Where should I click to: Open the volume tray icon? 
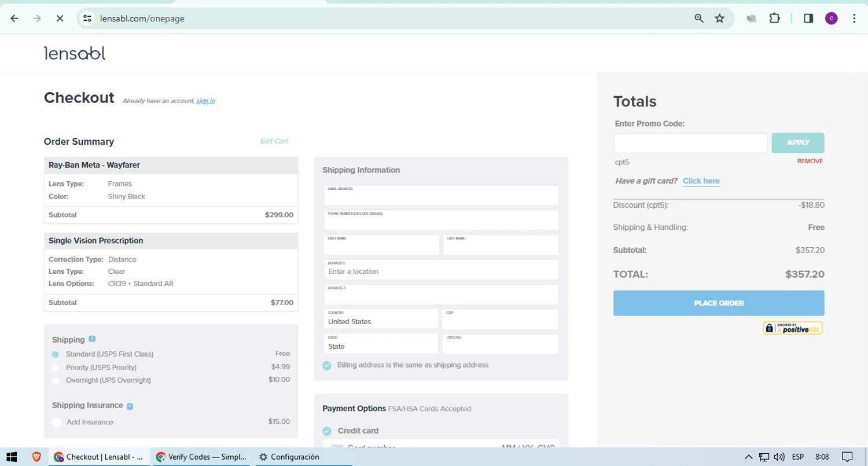(779, 457)
